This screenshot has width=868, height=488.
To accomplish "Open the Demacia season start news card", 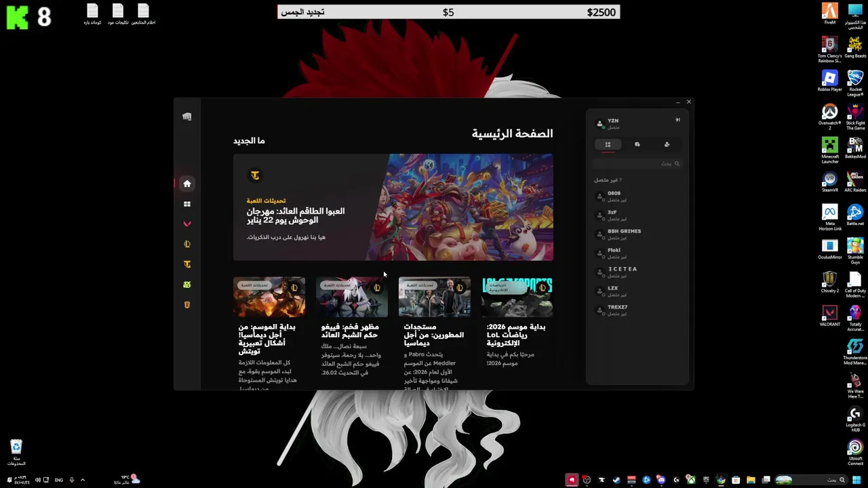I will 269,332.
